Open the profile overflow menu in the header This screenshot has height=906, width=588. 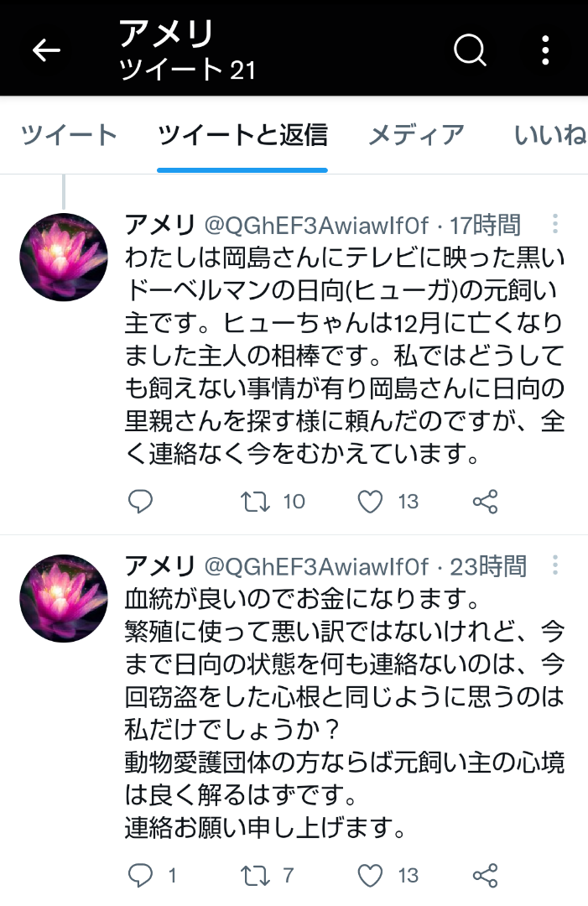tap(545, 50)
